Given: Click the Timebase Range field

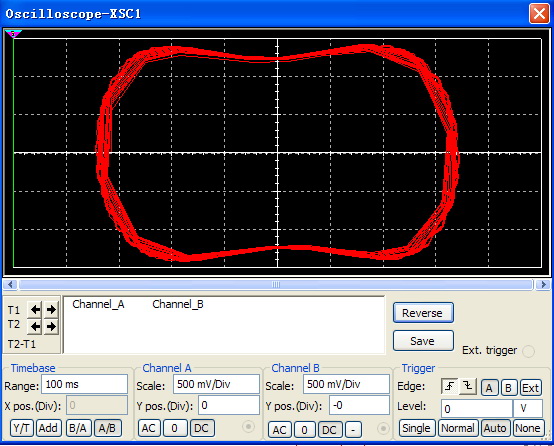Looking at the screenshot, I should (84, 384).
